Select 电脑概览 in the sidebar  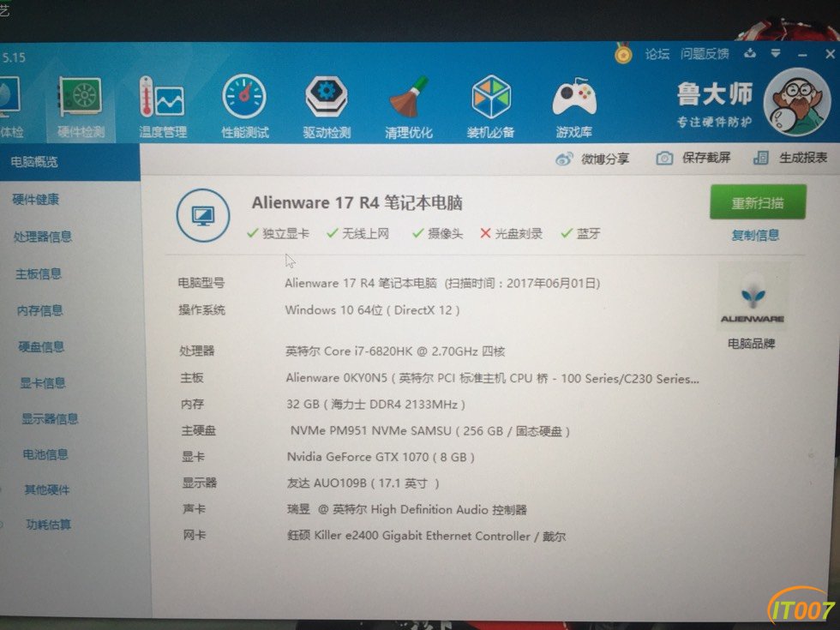tap(70, 162)
